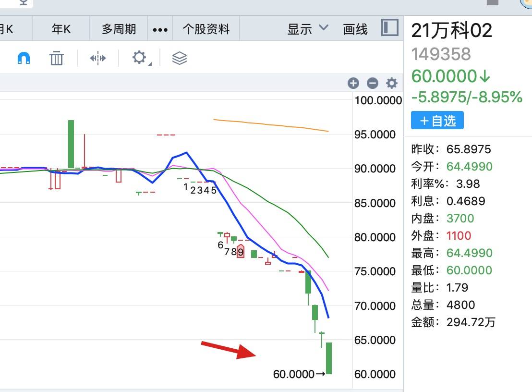Expand the 显示 dropdown
The width and height of the screenshot is (532, 392).
(x=307, y=29)
